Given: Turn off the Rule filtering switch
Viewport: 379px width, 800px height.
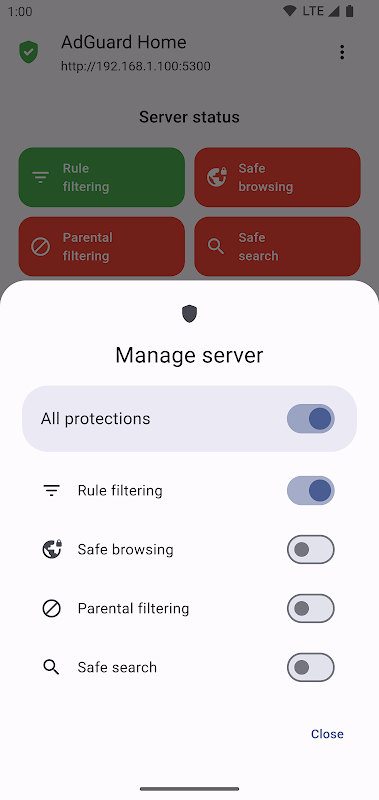Looking at the screenshot, I should (311, 491).
